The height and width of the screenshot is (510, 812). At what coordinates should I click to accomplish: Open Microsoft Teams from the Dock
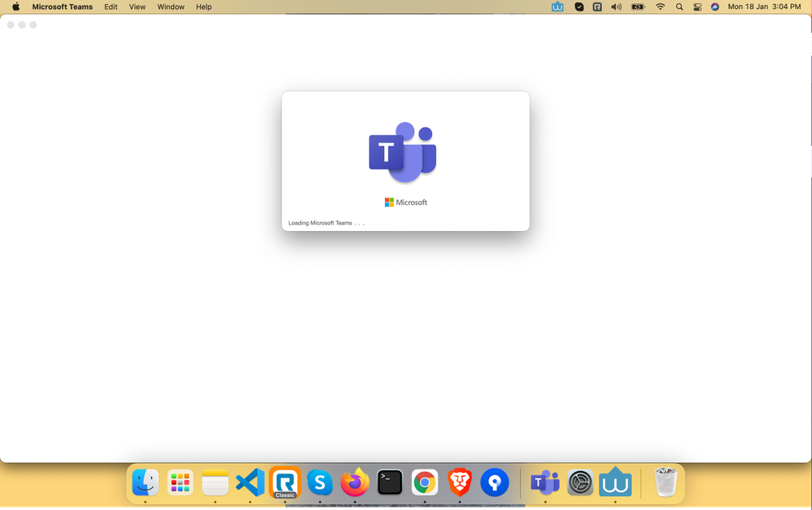click(x=544, y=482)
